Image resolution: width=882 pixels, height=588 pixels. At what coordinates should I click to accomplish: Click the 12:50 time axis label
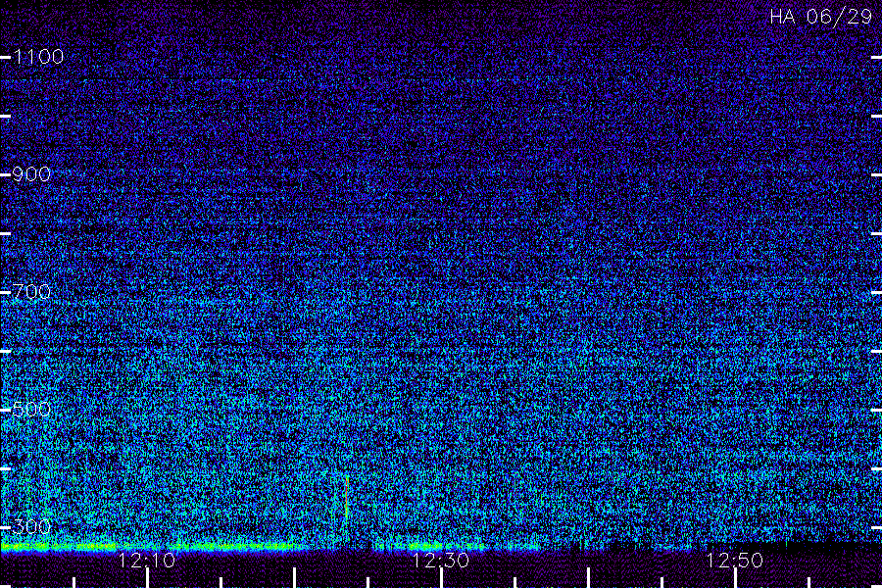pos(734,561)
